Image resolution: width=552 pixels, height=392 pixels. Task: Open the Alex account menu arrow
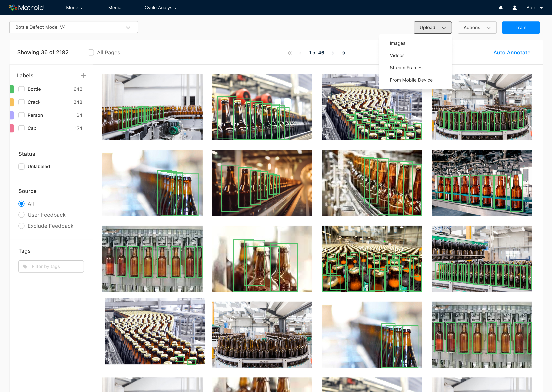coord(541,8)
